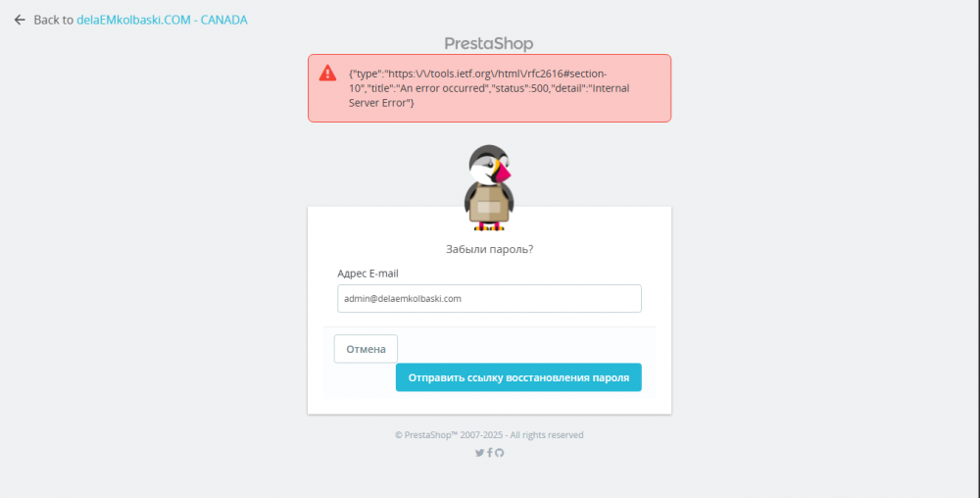This screenshot has width=980, height=498.
Task: Open the Twitter icon in the footer
Action: tap(479, 452)
